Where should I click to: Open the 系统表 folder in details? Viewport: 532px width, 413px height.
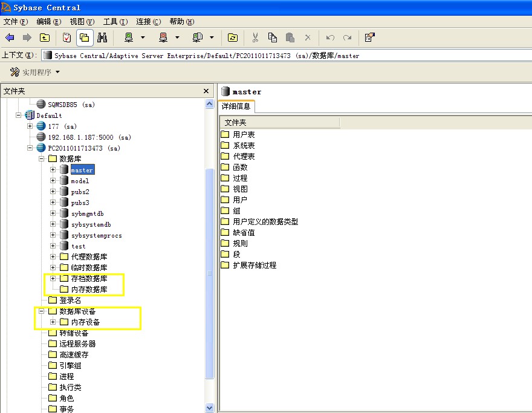(x=244, y=146)
